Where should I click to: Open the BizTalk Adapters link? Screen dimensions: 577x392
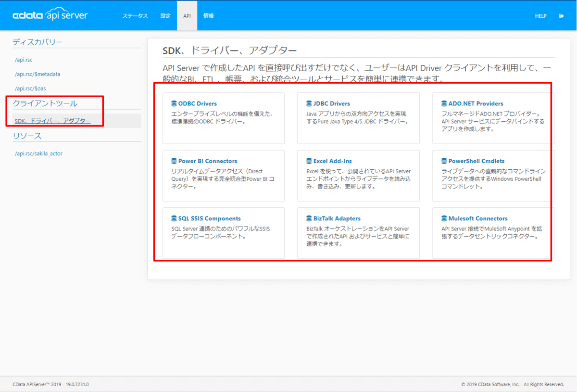click(x=337, y=218)
